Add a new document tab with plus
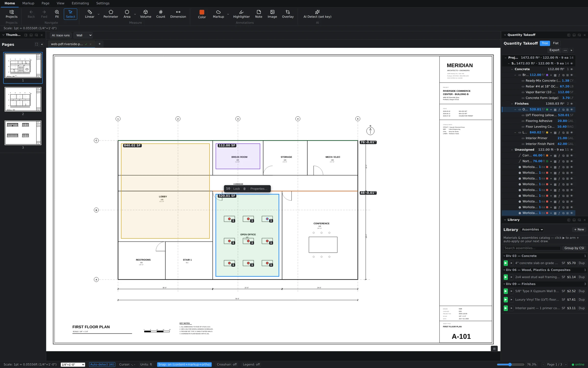Screen dimensions: 588x368 pos(99,44)
